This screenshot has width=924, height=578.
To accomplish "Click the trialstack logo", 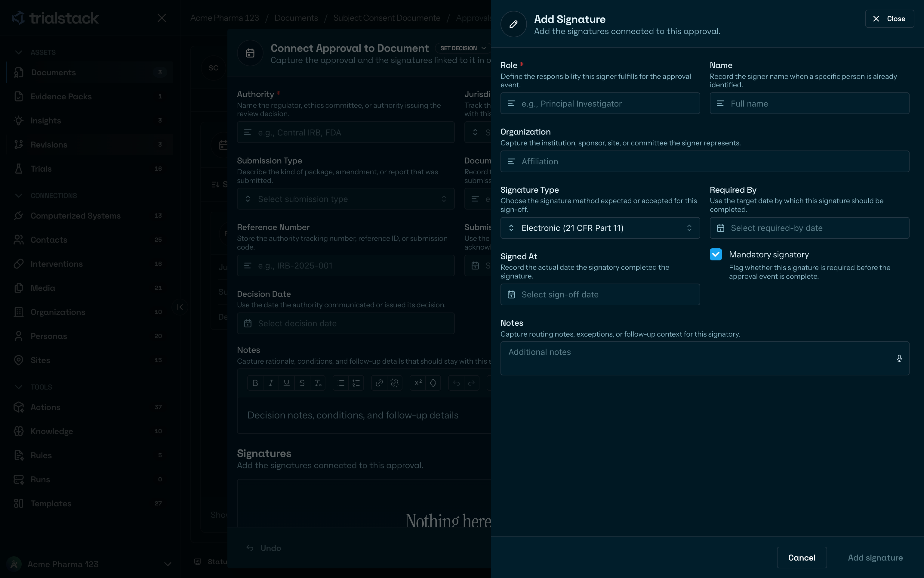I will coord(55,18).
